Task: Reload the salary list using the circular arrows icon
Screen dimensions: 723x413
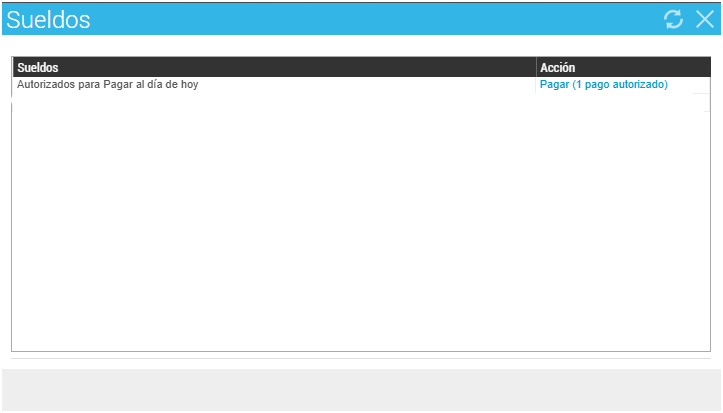Action: pyautogui.click(x=673, y=19)
